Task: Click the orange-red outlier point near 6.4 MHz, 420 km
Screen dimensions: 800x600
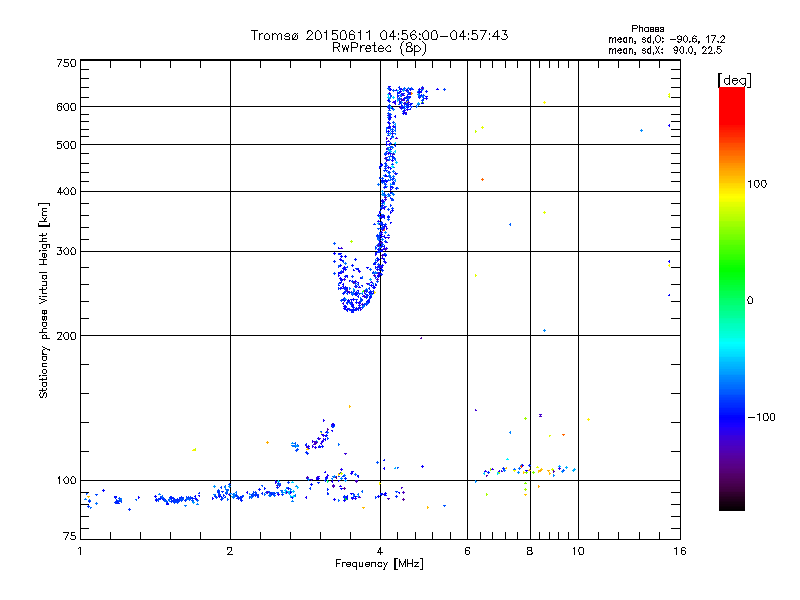Action: click(x=482, y=180)
